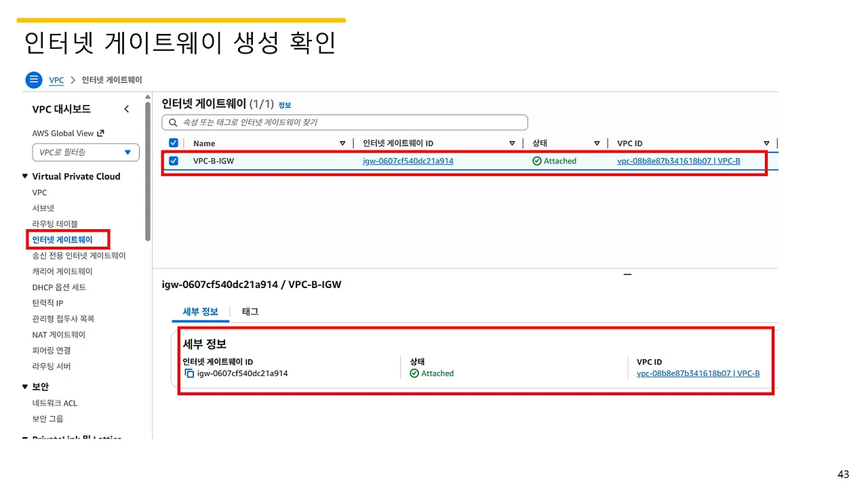Open igw-0607cf540dc21a914 link in table
This screenshot has width=868, height=488.
(408, 161)
